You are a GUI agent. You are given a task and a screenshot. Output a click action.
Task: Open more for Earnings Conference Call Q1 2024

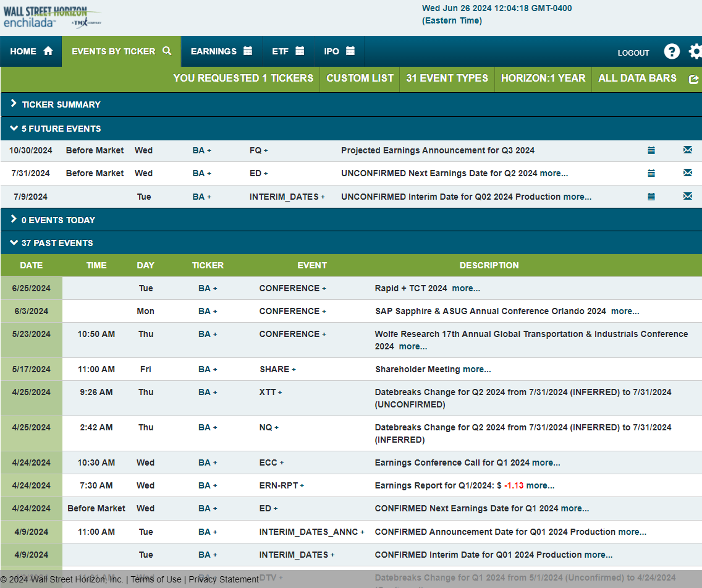[x=546, y=462]
